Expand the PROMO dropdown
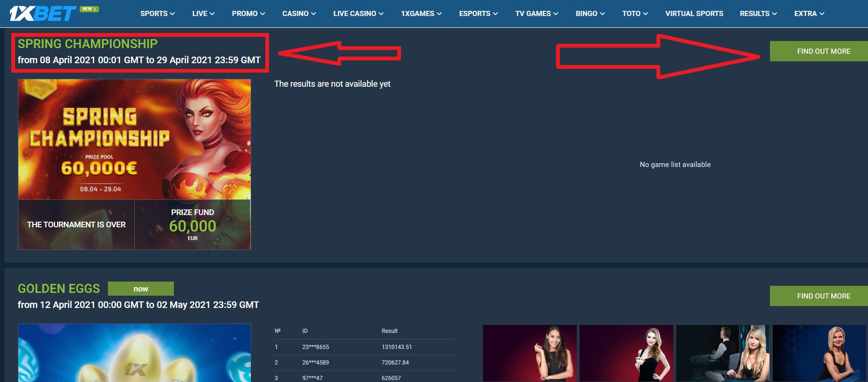The height and width of the screenshot is (382, 868). 248,14
